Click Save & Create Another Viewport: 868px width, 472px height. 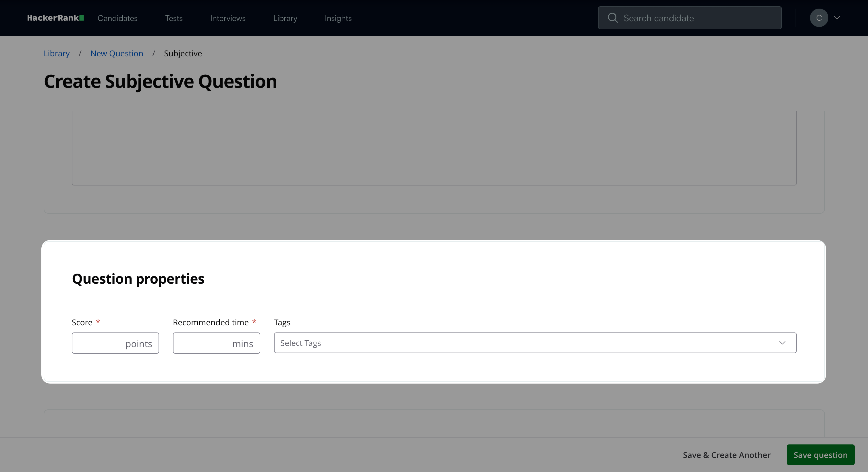pos(726,455)
